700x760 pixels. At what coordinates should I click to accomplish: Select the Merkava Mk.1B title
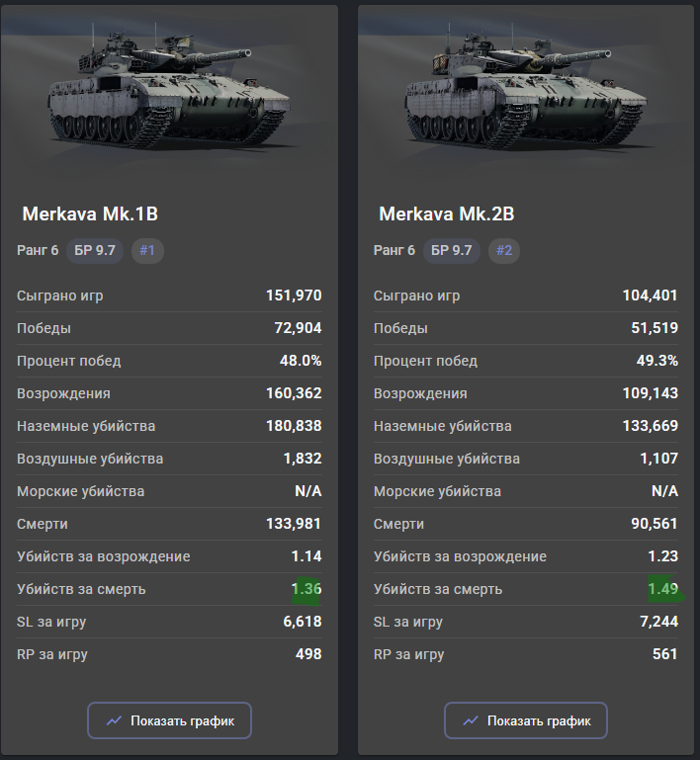pyautogui.click(x=90, y=213)
